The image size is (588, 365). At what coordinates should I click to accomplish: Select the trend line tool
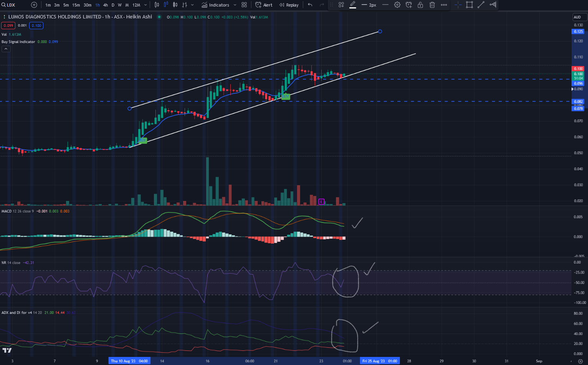pyautogui.click(x=481, y=5)
